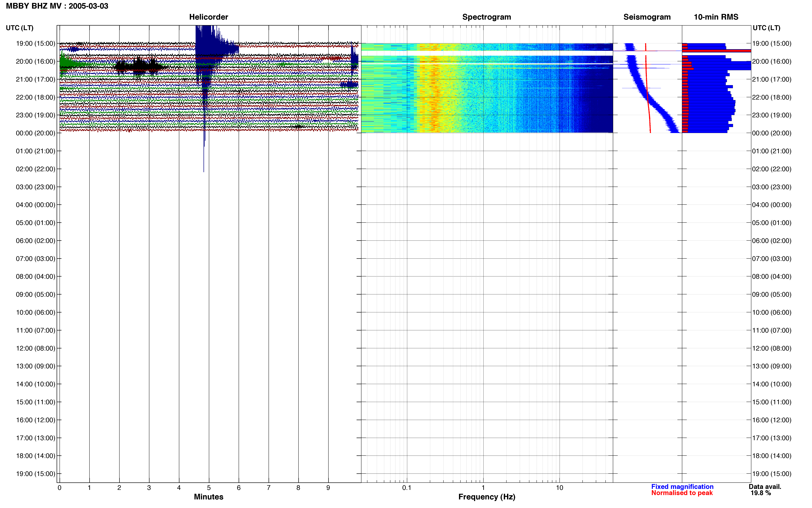Click the left axis label '22:00 (18:00)'

[x=36, y=97]
